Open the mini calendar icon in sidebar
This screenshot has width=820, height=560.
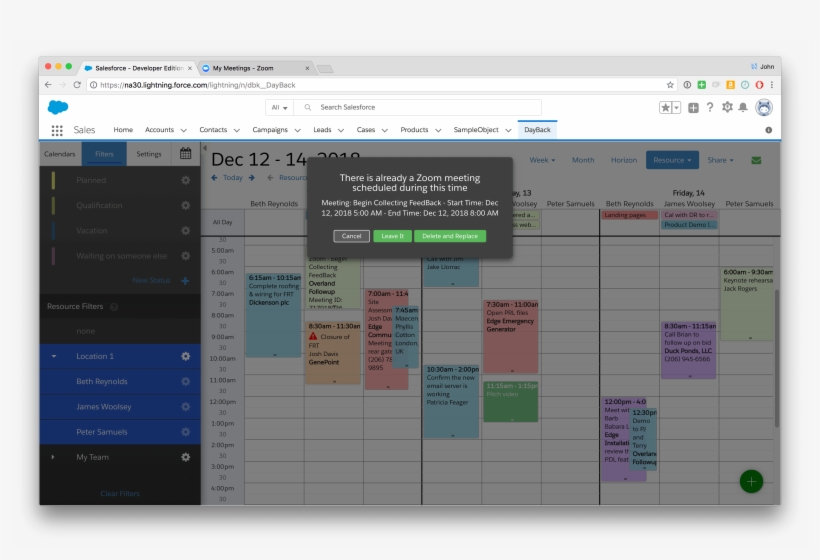pos(185,153)
